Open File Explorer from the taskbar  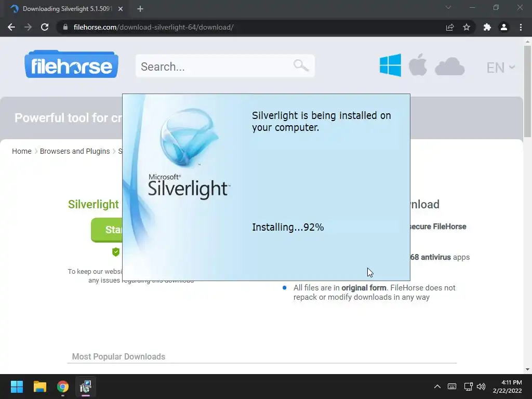[x=39, y=387]
